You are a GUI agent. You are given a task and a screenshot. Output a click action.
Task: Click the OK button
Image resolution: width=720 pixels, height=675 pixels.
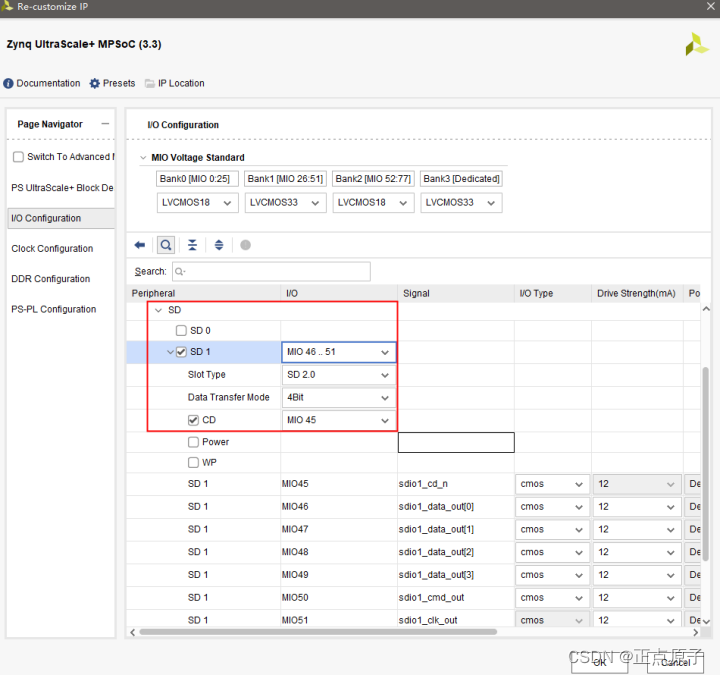599,663
